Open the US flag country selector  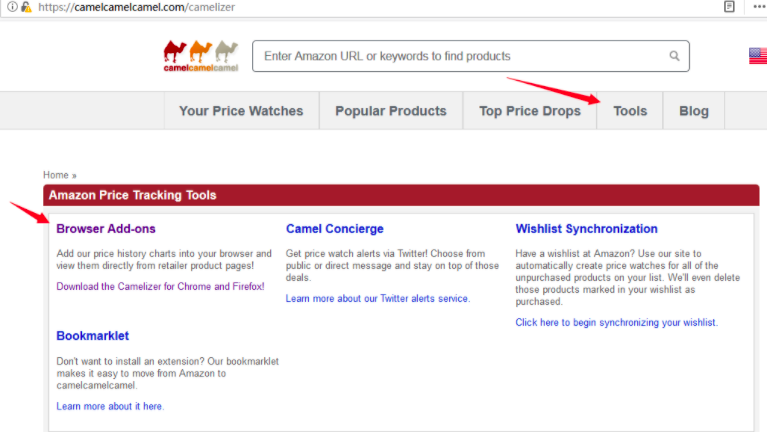(x=758, y=56)
